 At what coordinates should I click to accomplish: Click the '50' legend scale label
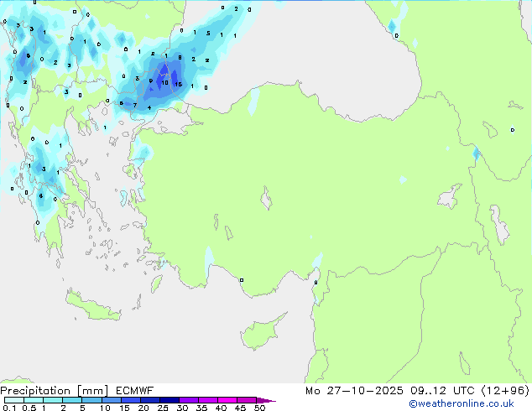click(260, 408)
